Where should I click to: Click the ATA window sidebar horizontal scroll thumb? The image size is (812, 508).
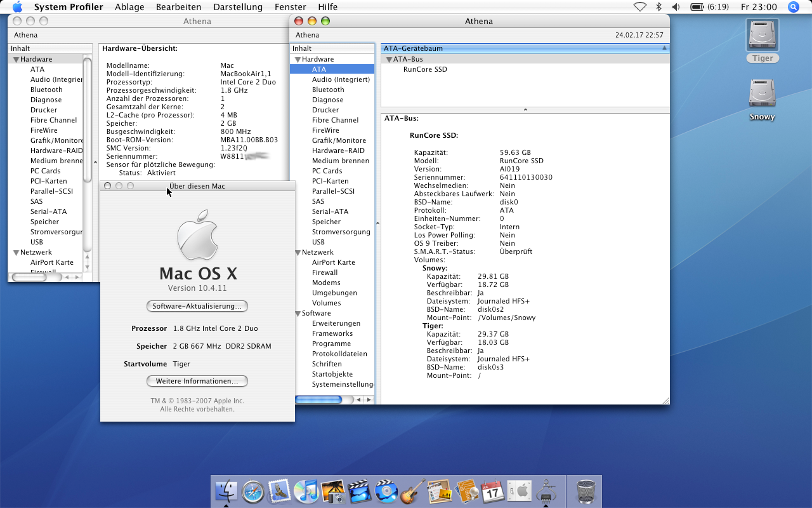[x=318, y=399]
